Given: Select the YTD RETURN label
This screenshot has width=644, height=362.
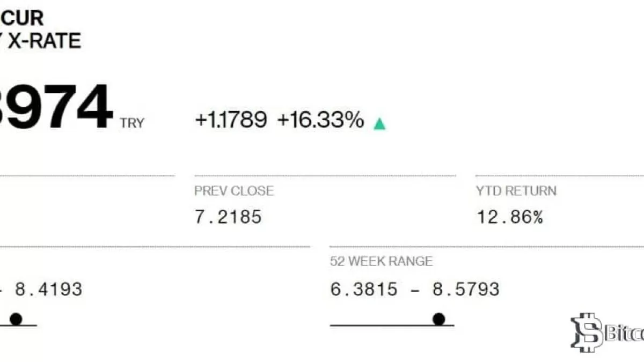Looking at the screenshot, I should click(x=516, y=191).
